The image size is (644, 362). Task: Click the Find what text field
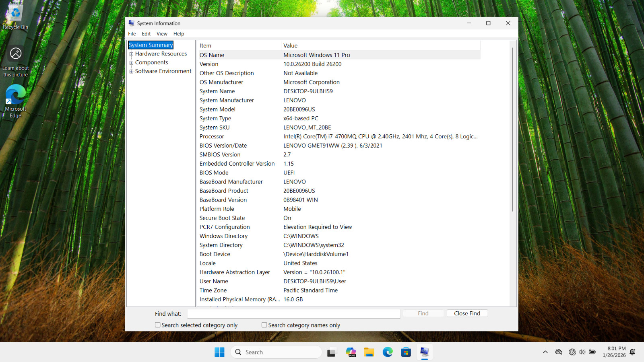[x=294, y=314]
